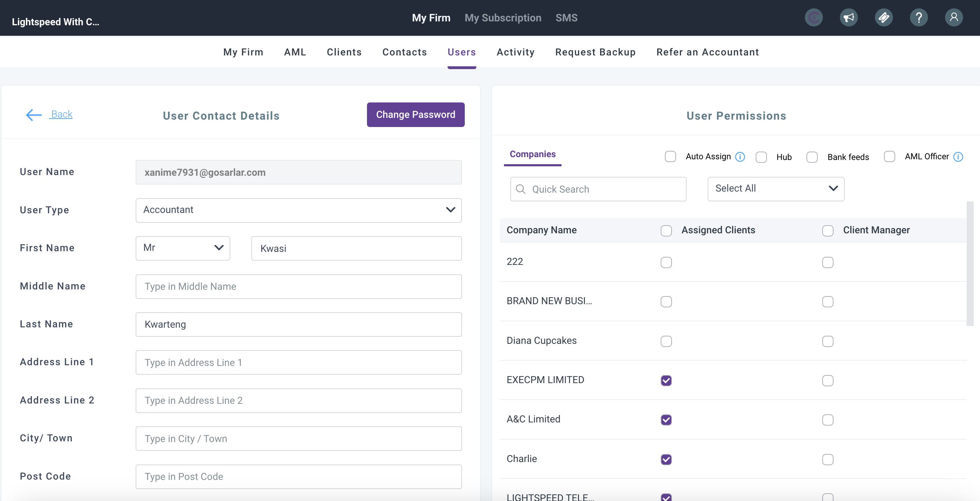Open My Subscription in top menu
The width and height of the screenshot is (980, 501).
503,18
